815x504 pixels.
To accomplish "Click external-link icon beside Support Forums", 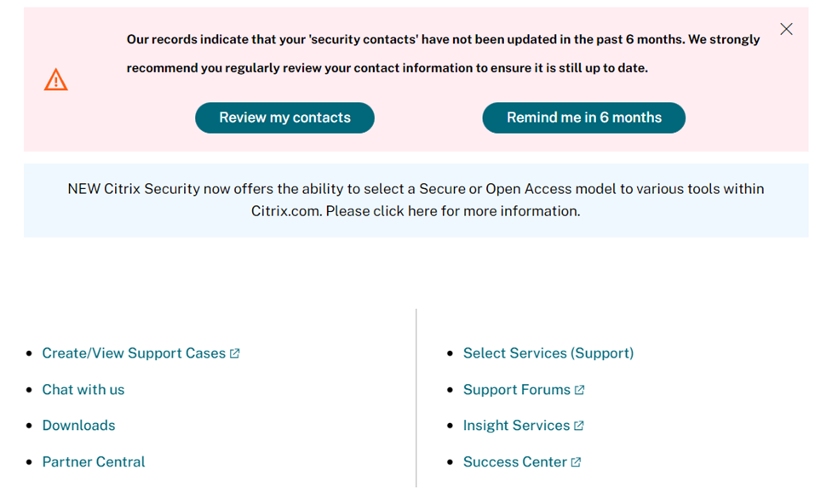I will coord(580,390).
